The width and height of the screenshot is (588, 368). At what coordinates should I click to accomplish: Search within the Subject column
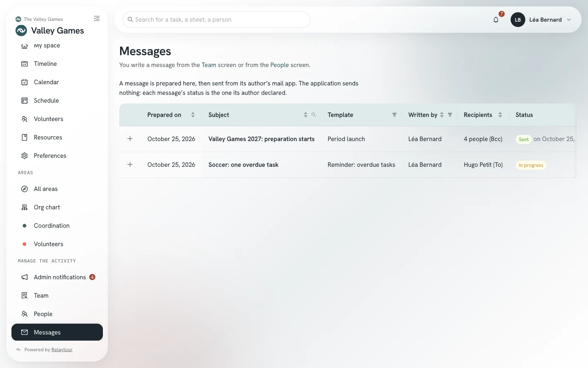314,115
